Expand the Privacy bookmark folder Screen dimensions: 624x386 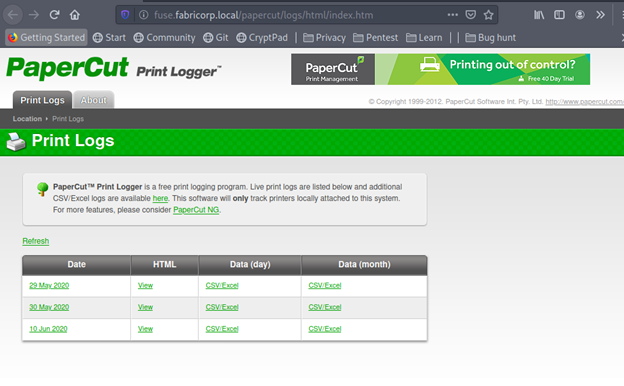pyautogui.click(x=324, y=37)
